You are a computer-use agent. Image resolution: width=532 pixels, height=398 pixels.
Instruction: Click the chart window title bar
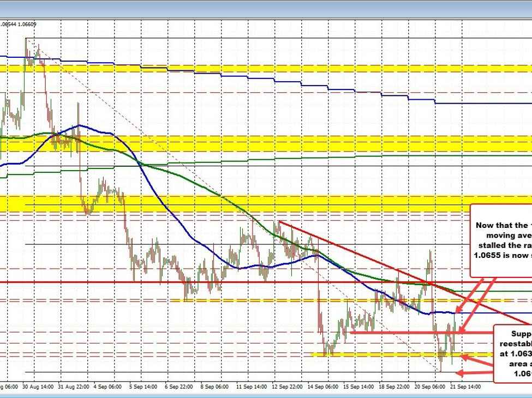coord(266,8)
